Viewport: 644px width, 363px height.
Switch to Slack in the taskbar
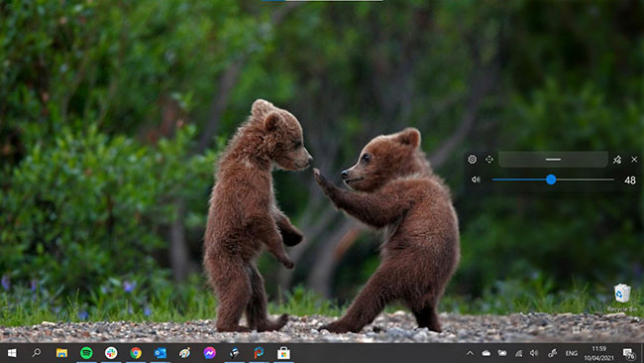click(111, 353)
